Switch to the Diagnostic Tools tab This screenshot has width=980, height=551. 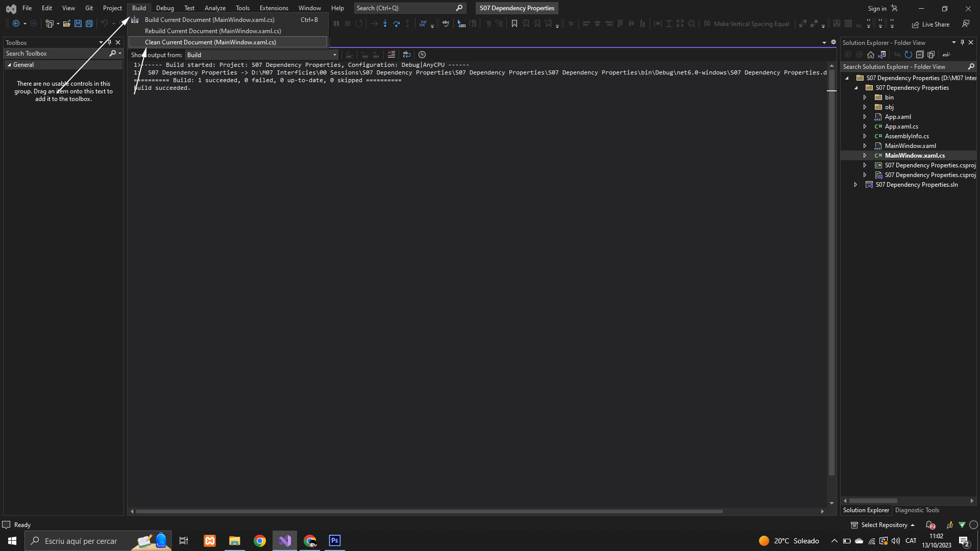coord(917,510)
